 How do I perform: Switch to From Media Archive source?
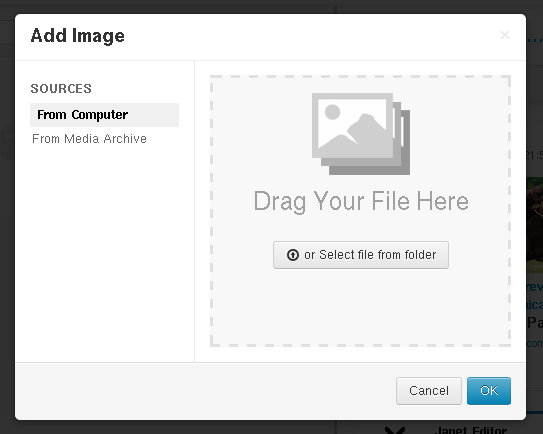click(89, 139)
